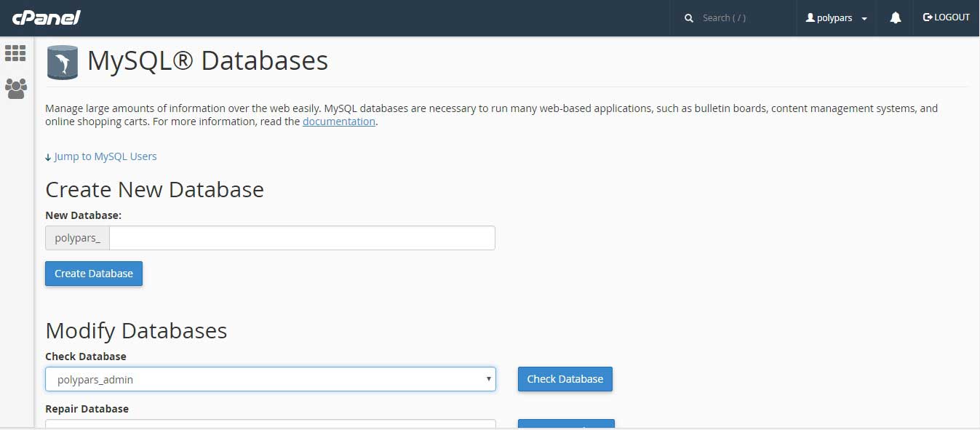Click the user silhouette icon beside polypars
The width and height of the screenshot is (980, 430).
(810, 17)
